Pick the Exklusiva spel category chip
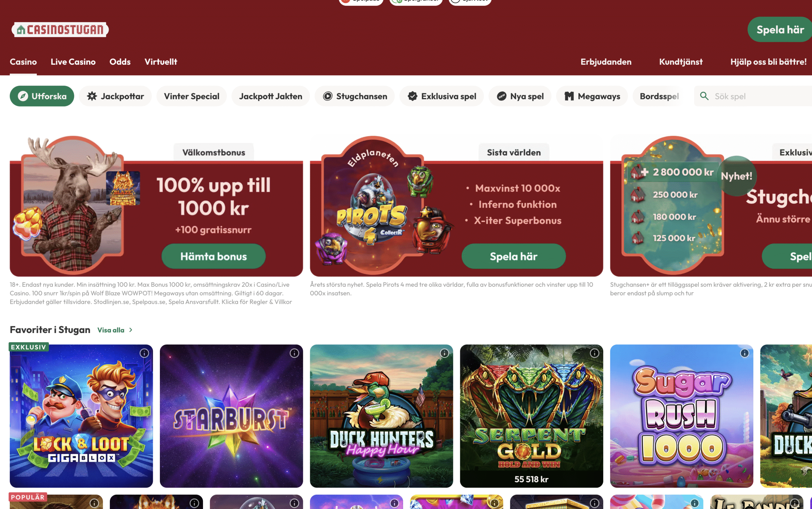 pyautogui.click(x=441, y=96)
